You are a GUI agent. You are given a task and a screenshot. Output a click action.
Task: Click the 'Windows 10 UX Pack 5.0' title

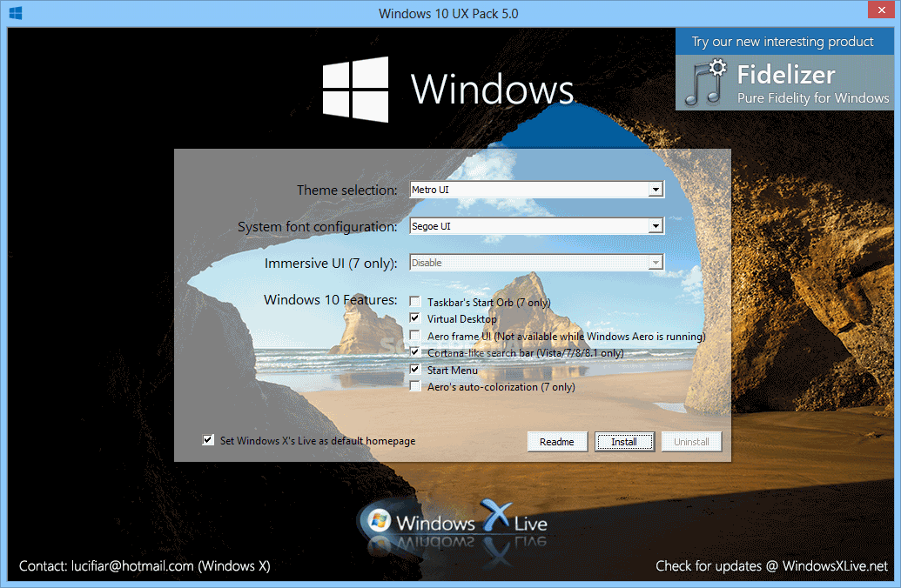tap(448, 14)
